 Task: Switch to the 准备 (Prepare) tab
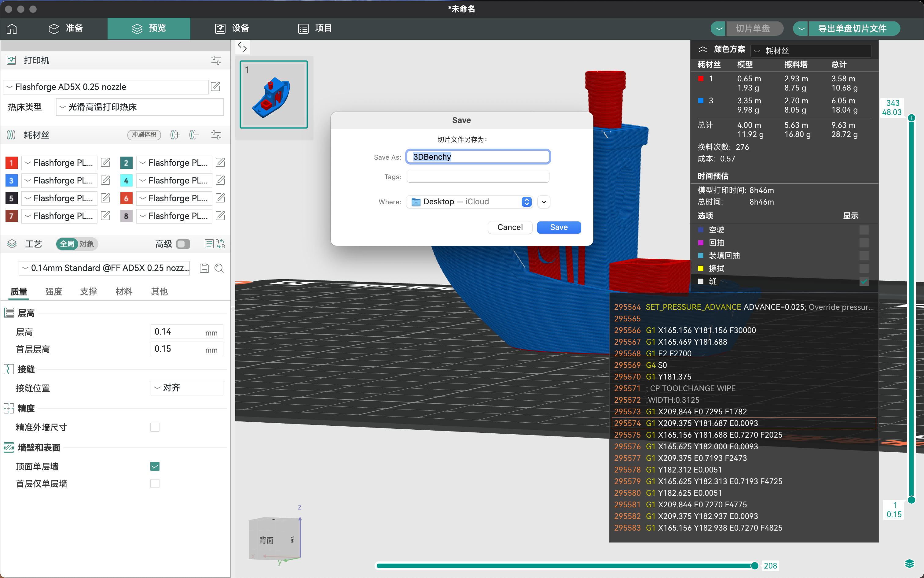point(66,28)
